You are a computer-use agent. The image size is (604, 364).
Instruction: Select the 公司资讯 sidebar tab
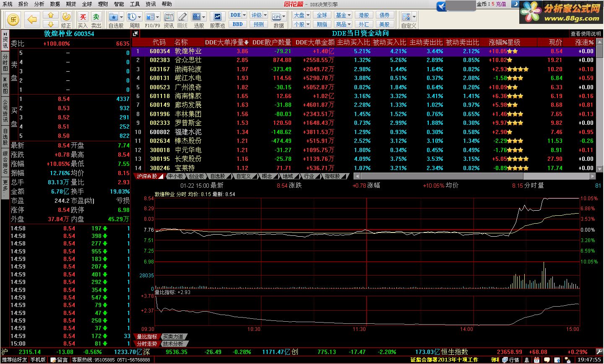[x=5, y=111]
